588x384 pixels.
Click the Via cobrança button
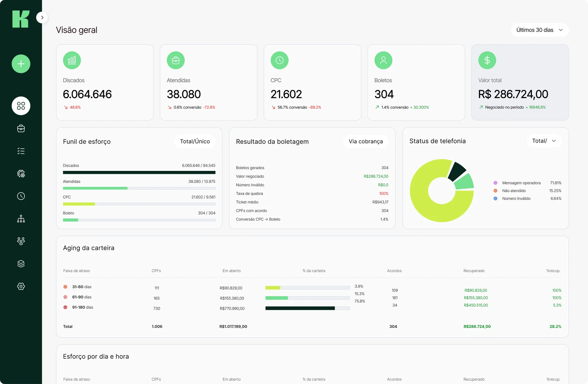[x=366, y=141]
